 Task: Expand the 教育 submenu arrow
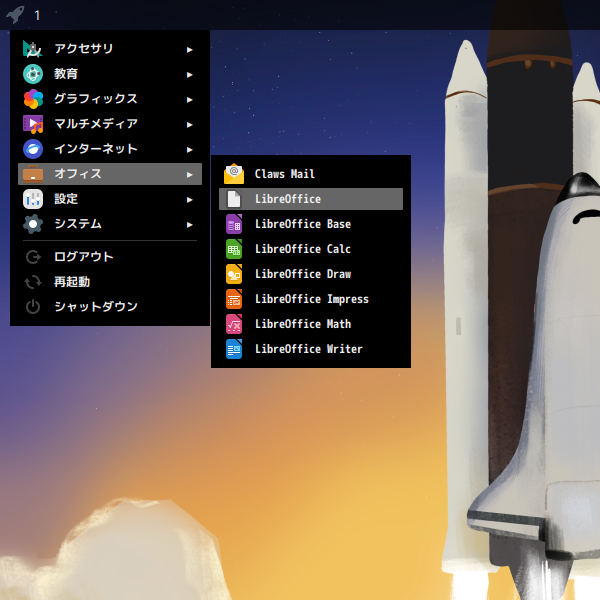tap(189, 75)
